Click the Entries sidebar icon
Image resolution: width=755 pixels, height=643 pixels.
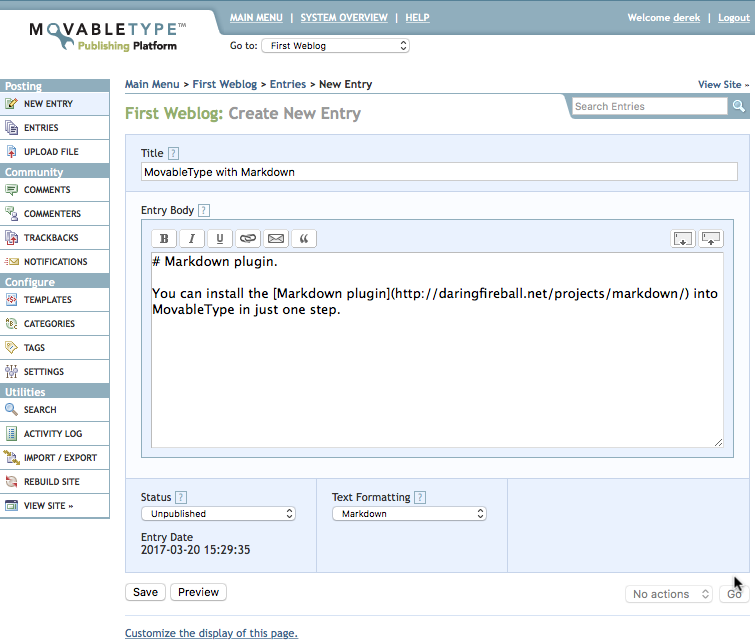pos(12,128)
